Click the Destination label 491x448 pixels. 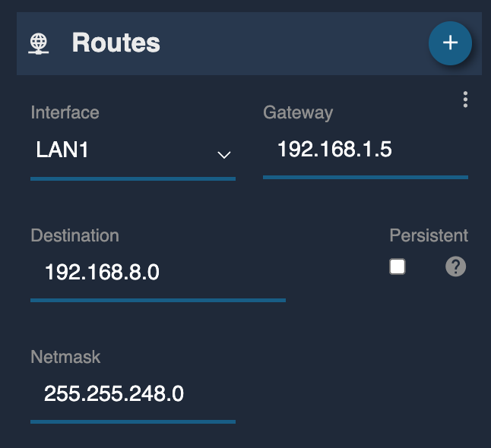74,235
